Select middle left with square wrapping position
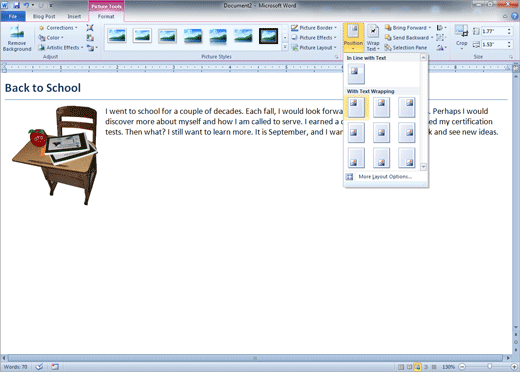Viewport: 520px width, 372px height. point(356,132)
